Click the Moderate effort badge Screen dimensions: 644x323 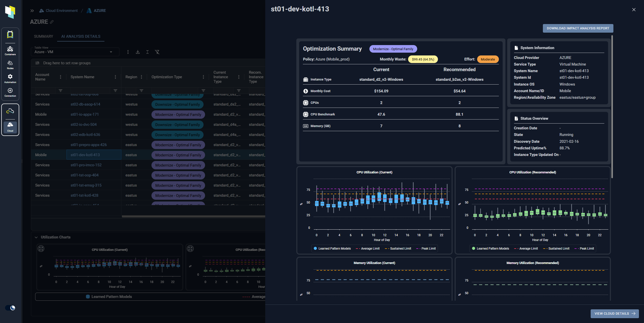[488, 59]
